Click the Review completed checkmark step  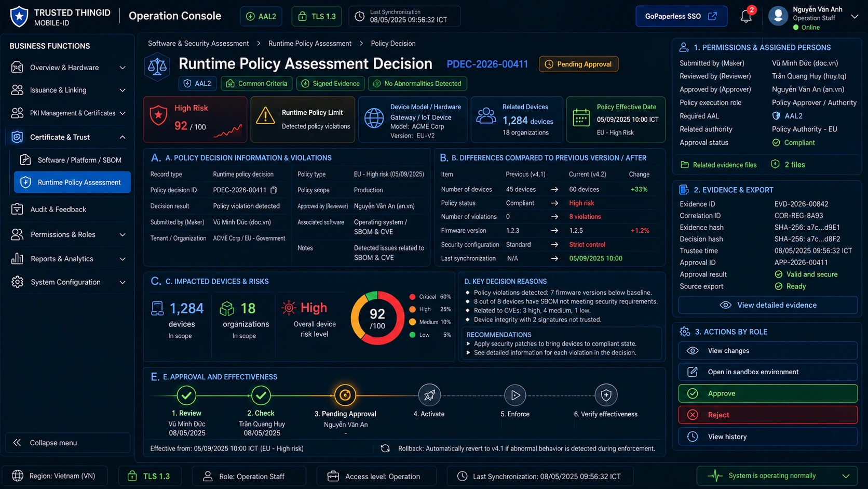pos(186,395)
